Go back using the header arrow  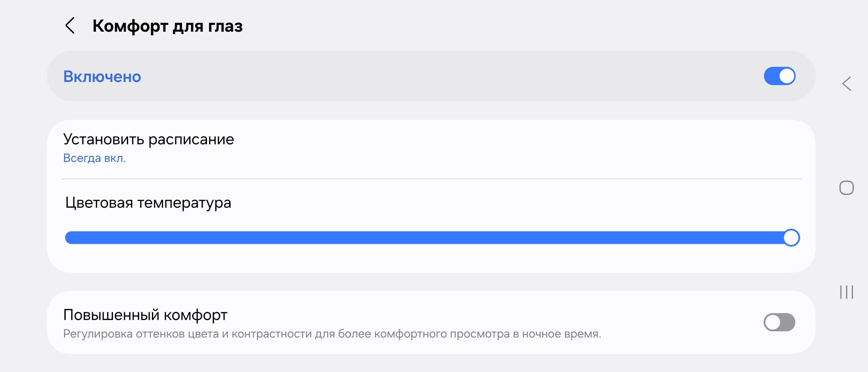70,26
